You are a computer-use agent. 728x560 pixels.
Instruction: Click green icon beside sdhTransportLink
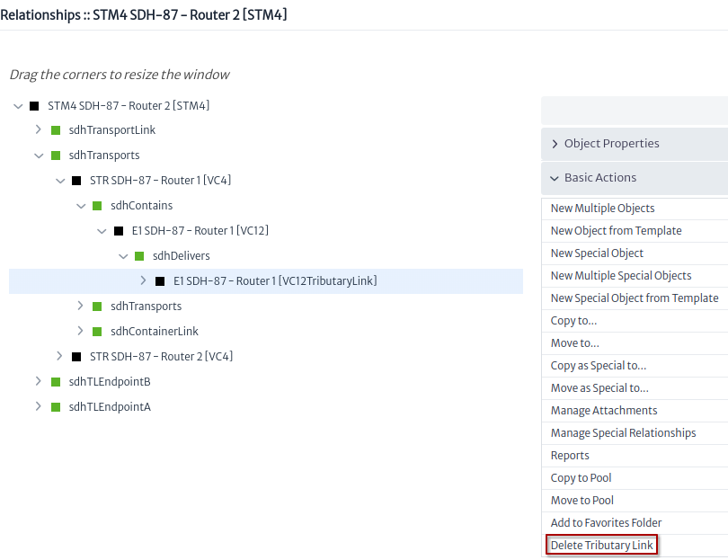(x=56, y=130)
